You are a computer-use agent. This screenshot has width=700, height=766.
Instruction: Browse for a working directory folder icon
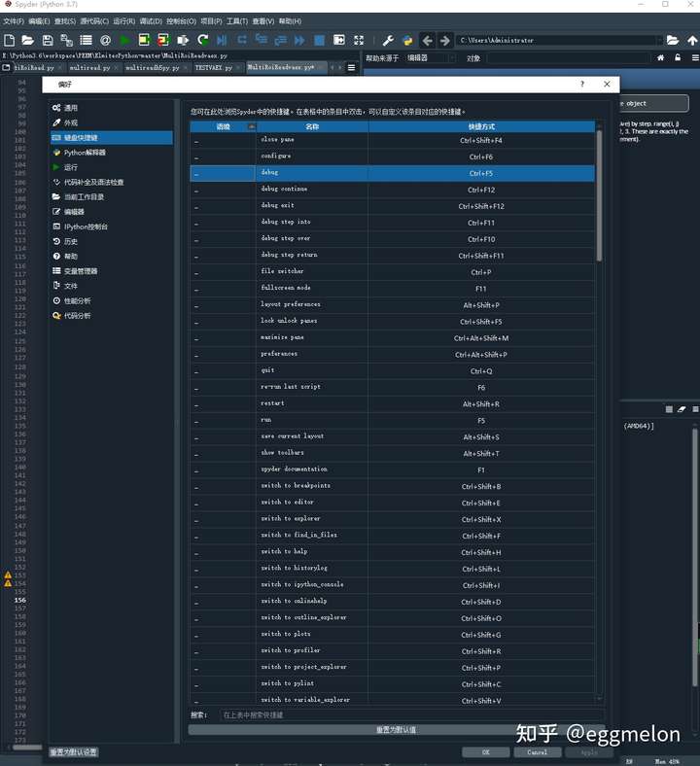(x=673, y=40)
